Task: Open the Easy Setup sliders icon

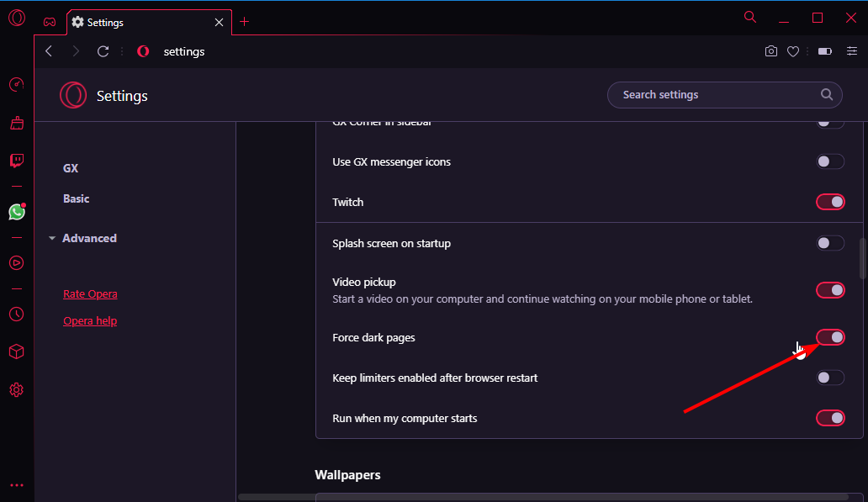Action: [x=852, y=51]
